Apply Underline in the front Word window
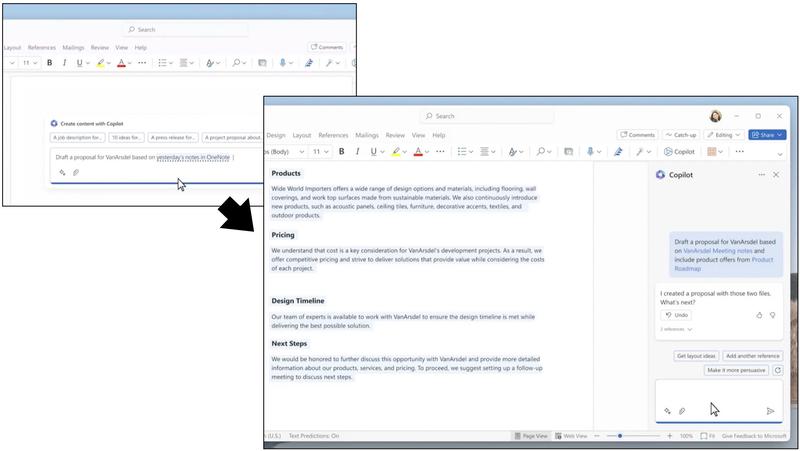This screenshot has height=451, width=800. tap(373, 152)
